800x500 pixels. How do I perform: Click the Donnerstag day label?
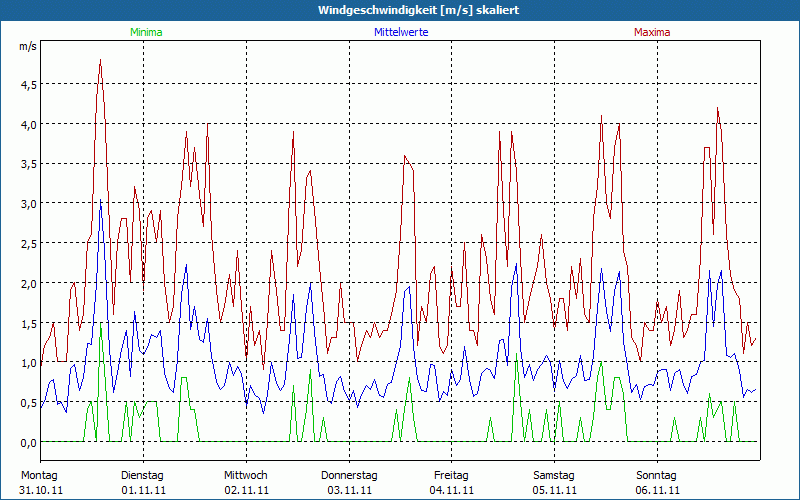point(349,476)
